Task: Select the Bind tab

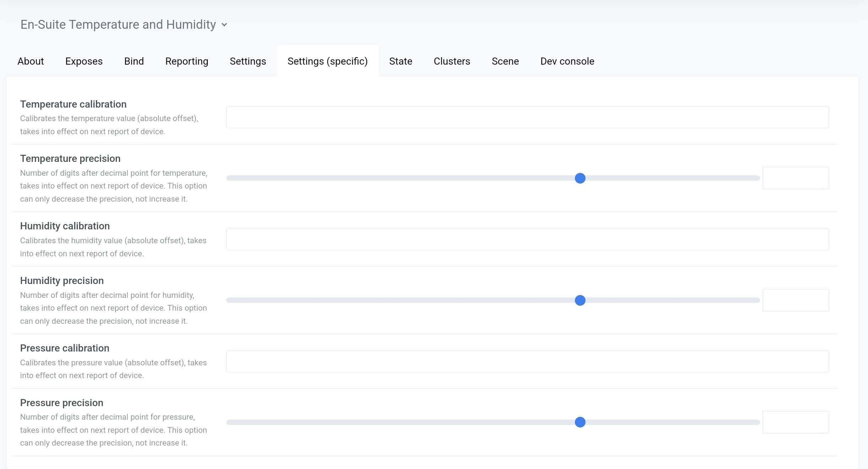Action: tap(134, 61)
